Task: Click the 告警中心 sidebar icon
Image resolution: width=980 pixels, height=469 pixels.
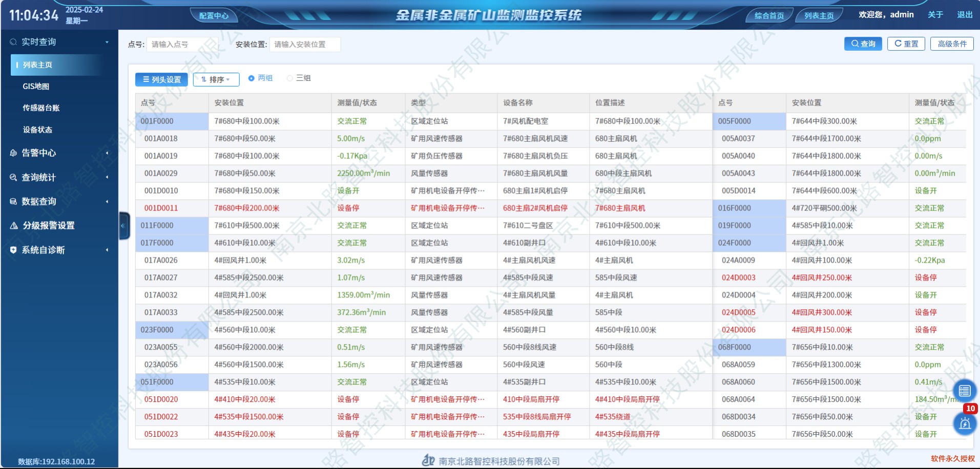Action: tap(14, 153)
